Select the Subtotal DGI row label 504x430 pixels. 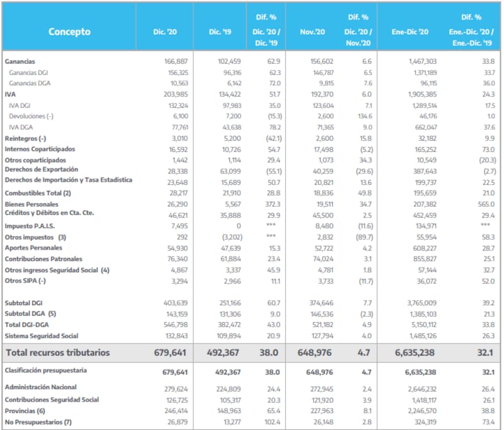(x=24, y=303)
